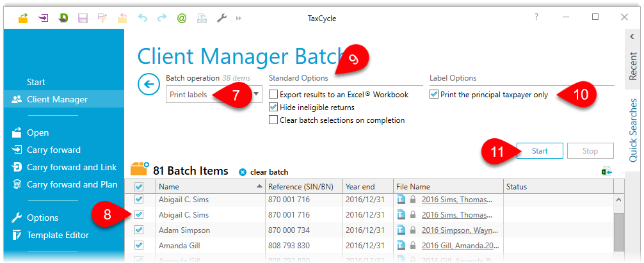This screenshot has height=263, width=644.
Task: Click the lock icon in 808 793 830 row
Action: point(413,245)
